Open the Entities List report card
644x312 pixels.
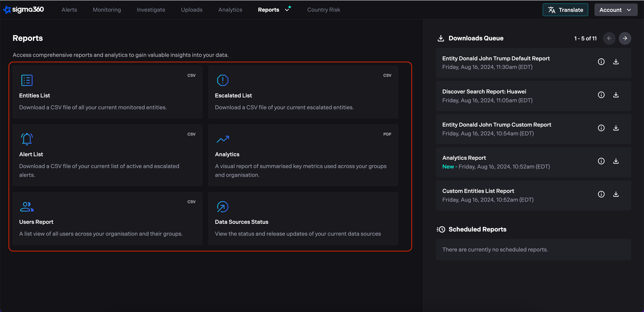107,92
